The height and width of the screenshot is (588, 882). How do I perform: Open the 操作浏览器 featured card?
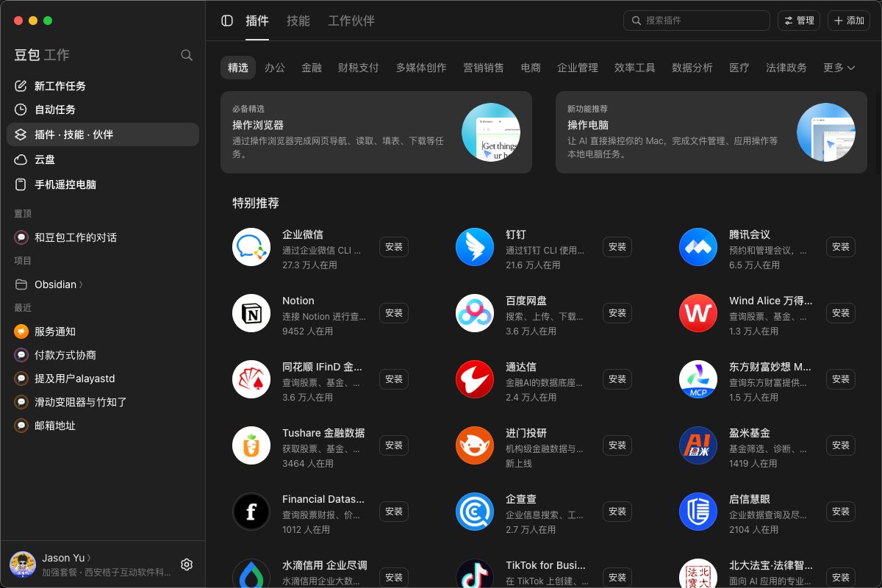pos(376,132)
